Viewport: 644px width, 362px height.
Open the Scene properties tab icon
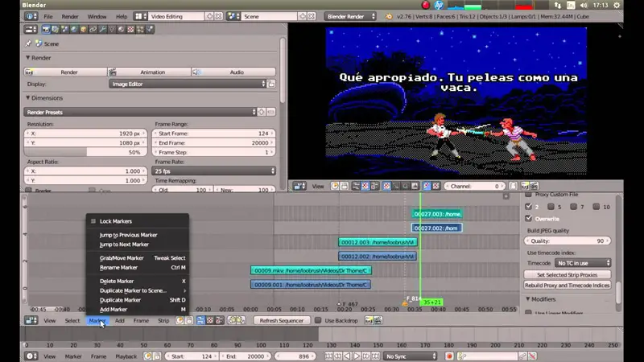coord(65,30)
